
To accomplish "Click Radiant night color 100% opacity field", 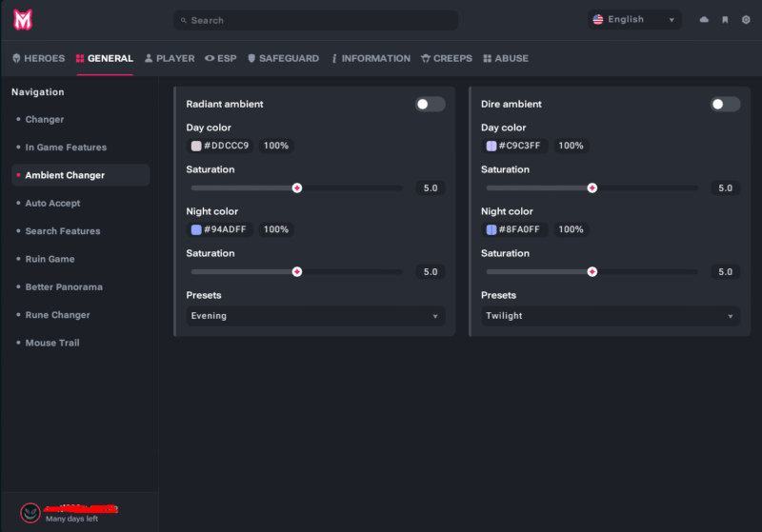I will 276,229.
